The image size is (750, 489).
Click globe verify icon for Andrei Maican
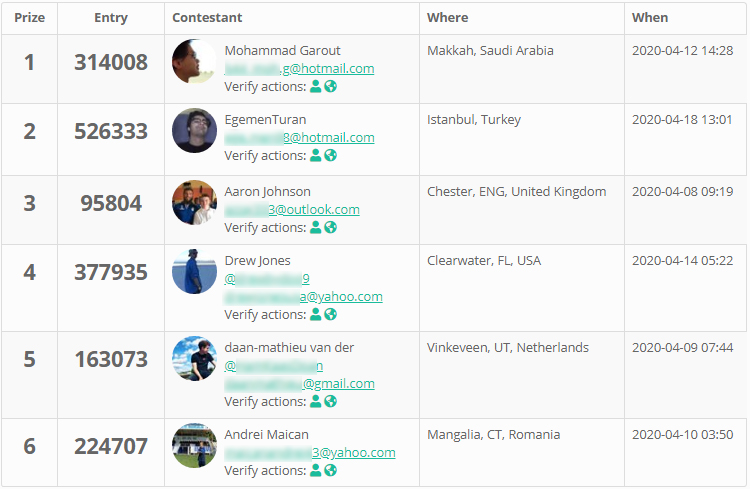click(330, 471)
